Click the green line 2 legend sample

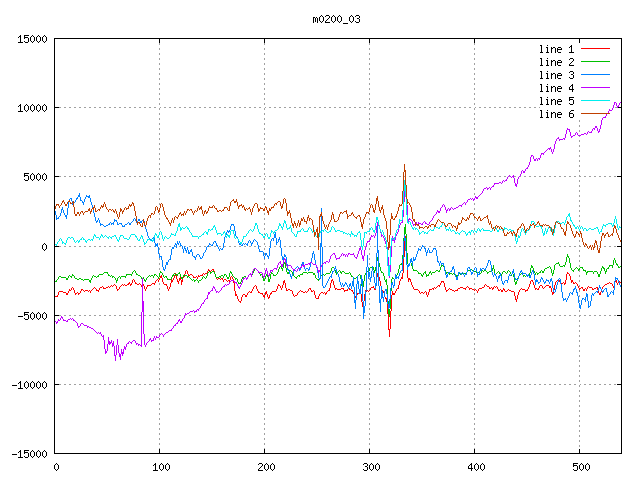(x=595, y=61)
